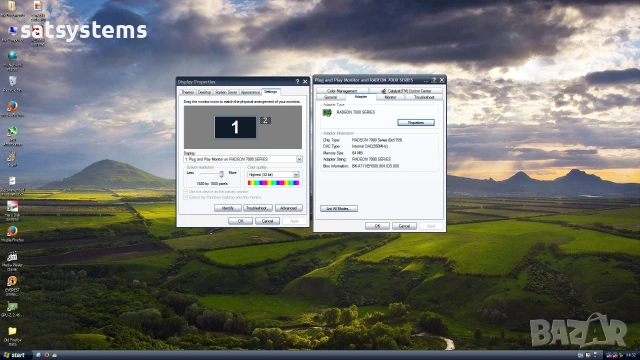Launch Mozilla Firefox icon below Recycle Bin
Screen dimensions: 640x360
point(12,106)
